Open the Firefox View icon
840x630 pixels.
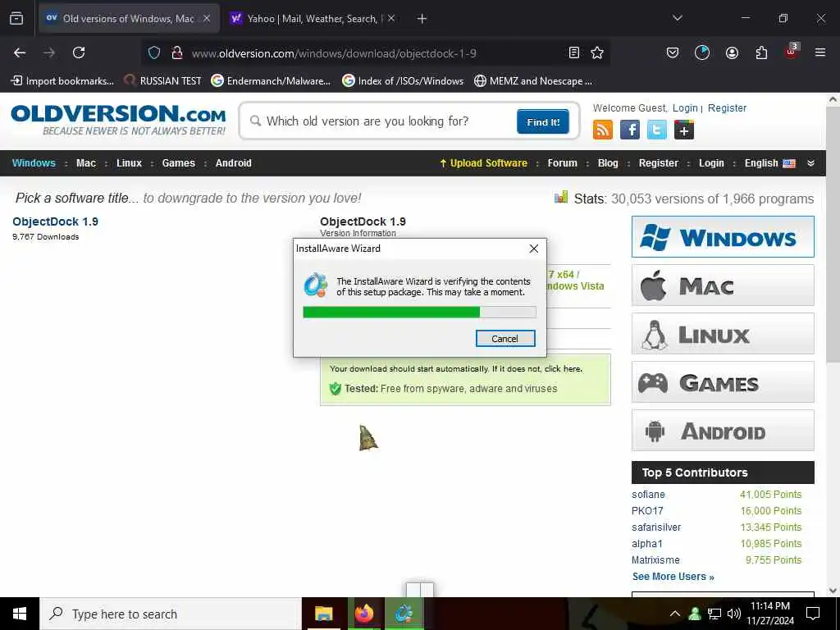pyautogui.click(x=16, y=18)
